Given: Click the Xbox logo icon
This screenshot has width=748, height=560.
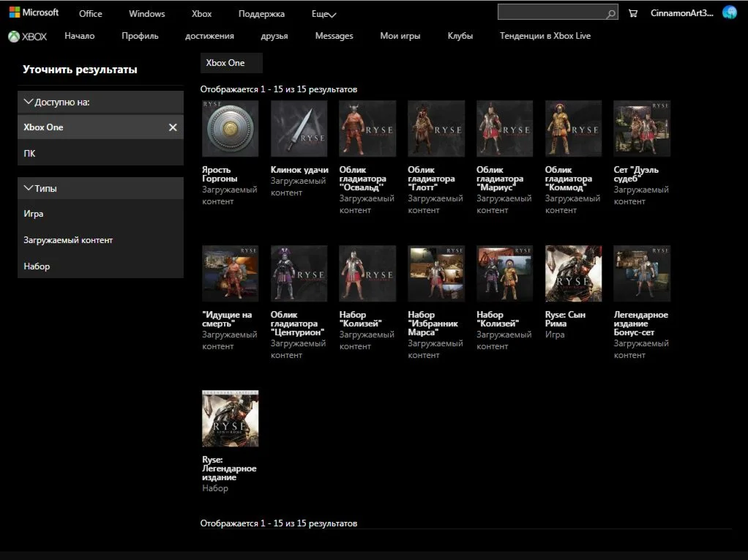Looking at the screenshot, I should click(x=14, y=37).
